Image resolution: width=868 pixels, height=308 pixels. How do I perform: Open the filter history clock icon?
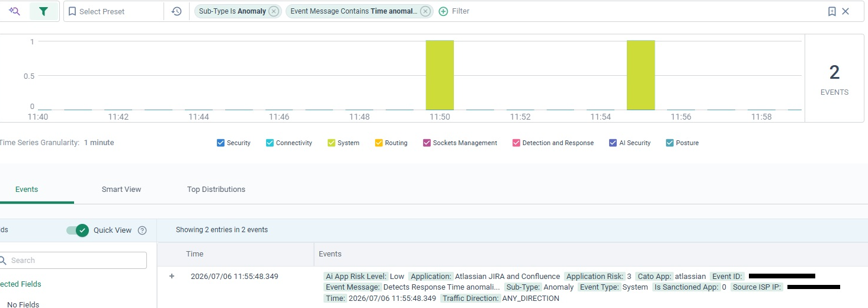177,11
